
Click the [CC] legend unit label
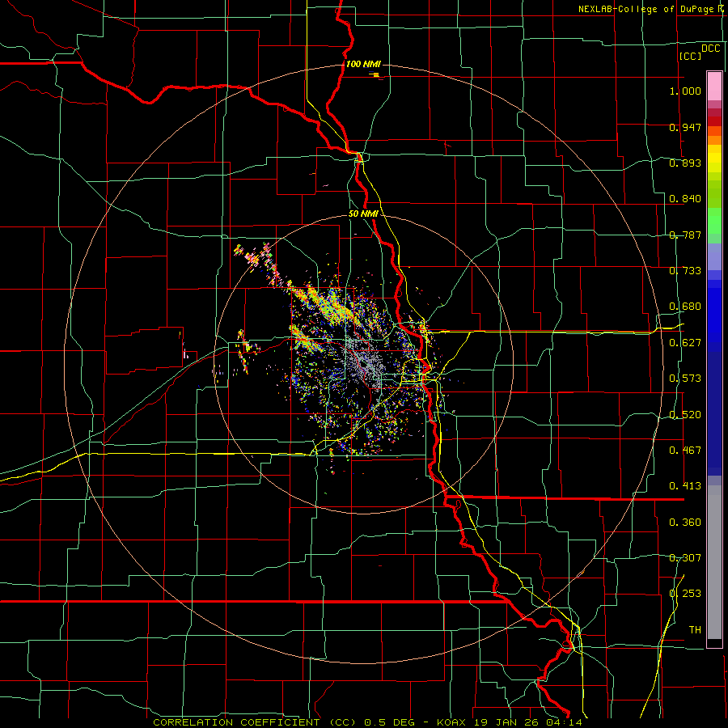[690, 56]
